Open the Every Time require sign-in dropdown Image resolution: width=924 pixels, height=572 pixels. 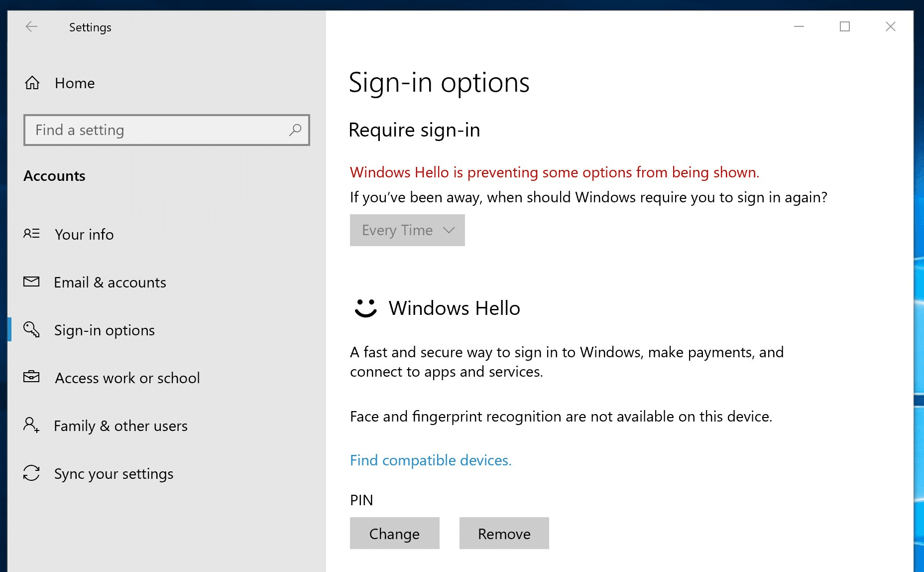[407, 230]
